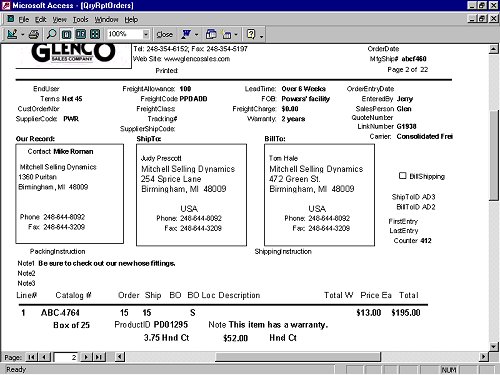Click the Design View icon
This screenshot has width=500, height=375.
click(12, 34)
